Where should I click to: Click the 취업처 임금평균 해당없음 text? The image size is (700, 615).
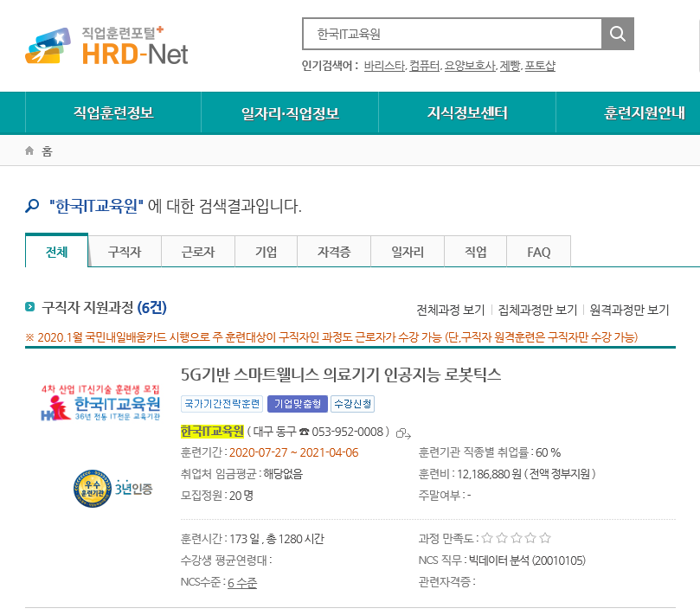[241, 474]
